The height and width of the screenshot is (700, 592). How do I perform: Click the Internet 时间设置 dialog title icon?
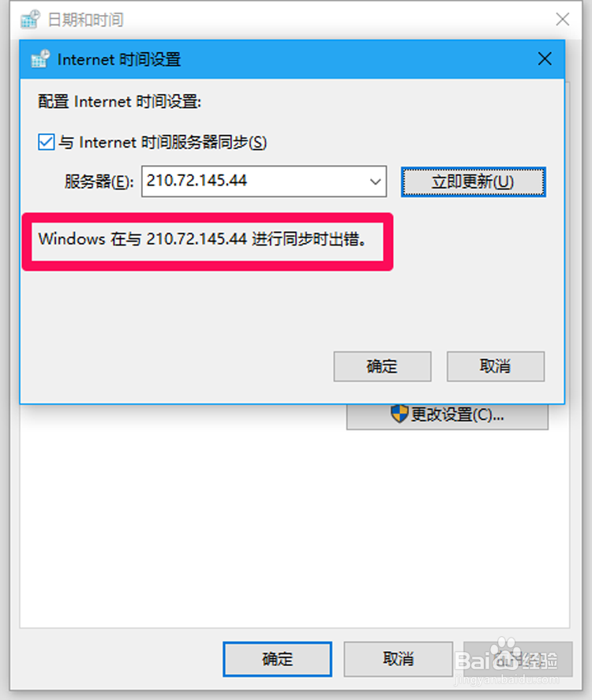coord(40,59)
